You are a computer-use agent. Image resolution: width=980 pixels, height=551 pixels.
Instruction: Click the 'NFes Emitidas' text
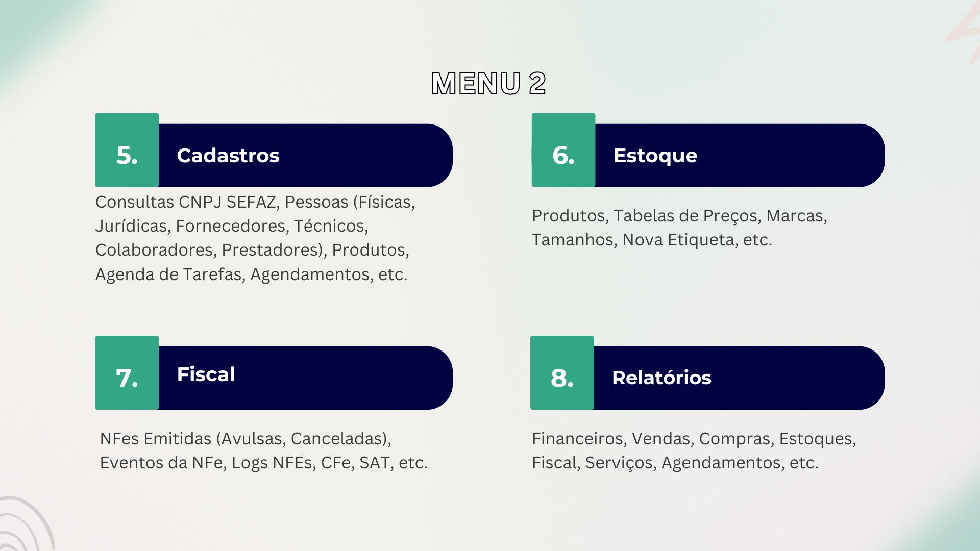click(x=155, y=439)
